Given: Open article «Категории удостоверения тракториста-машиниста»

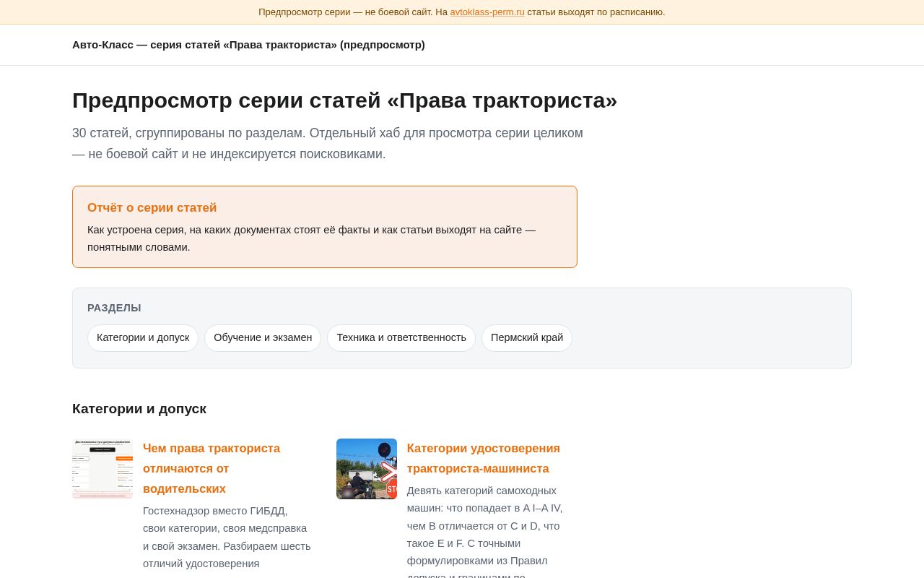Looking at the screenshot, I should pos(484,458).
